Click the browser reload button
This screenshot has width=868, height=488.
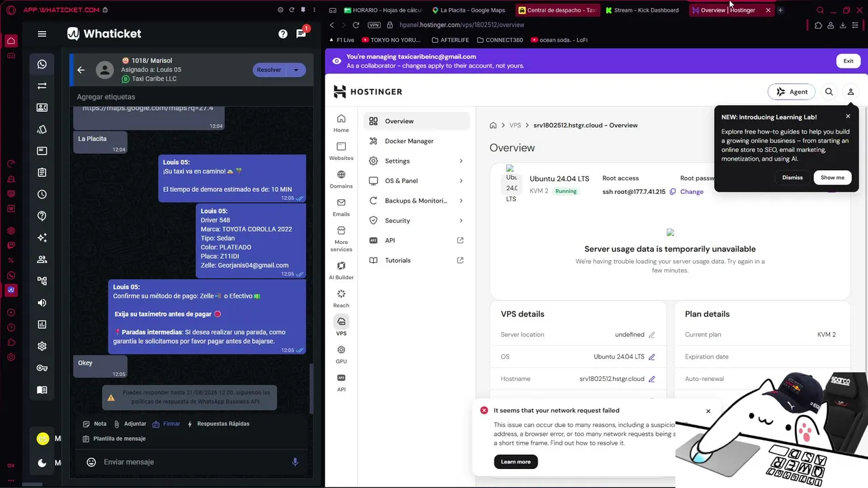(x=355, y=25)
